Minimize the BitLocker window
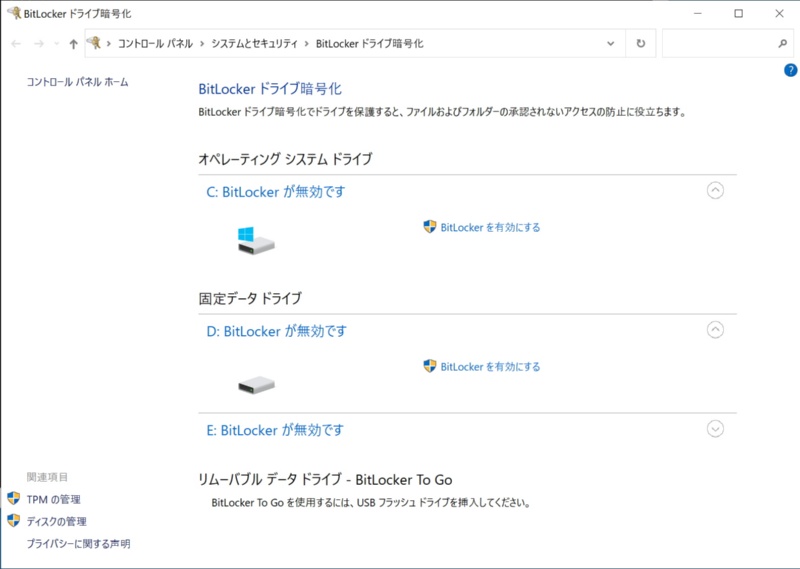The height and width of the screenshot is (569, 800). click(x=698, y=14)
